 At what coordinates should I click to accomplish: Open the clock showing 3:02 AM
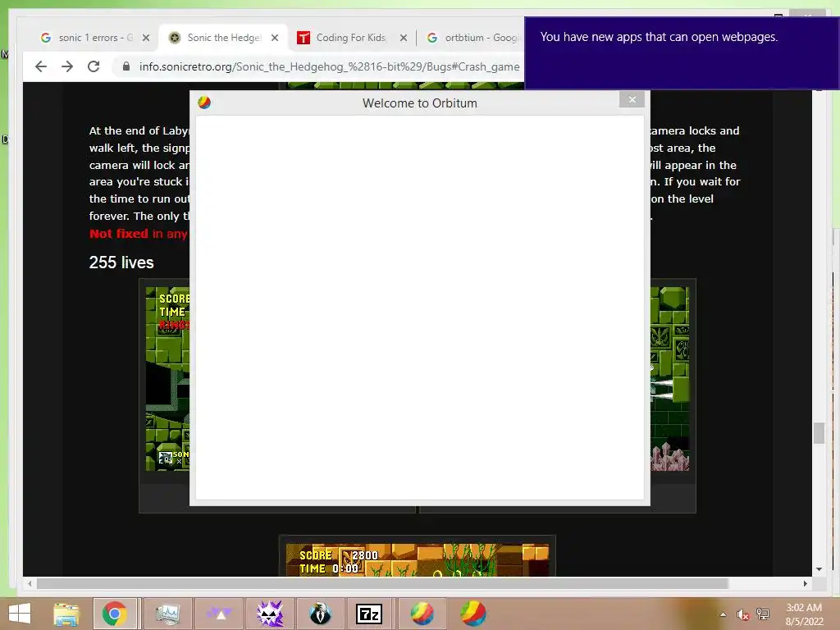[804, 614]
